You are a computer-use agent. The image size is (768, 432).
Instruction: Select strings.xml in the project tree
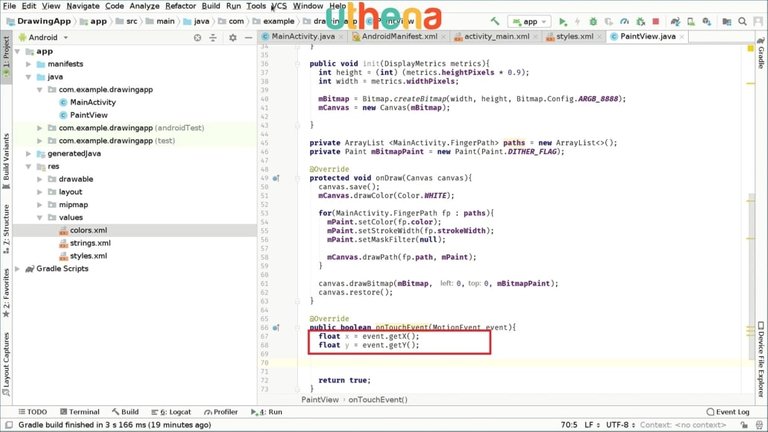(89, 243)
